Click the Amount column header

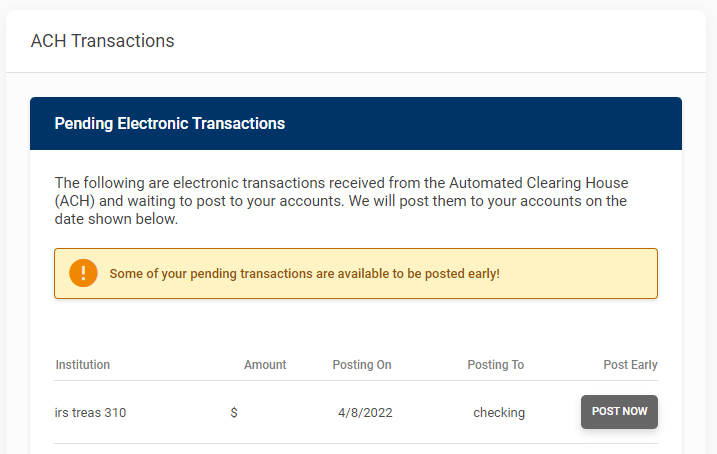point(265,365)
